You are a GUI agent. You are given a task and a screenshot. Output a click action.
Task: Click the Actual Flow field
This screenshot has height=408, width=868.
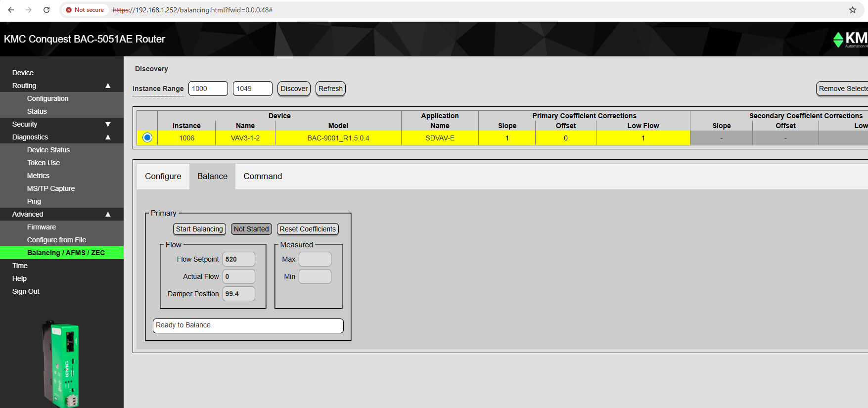[x=239, y=276]
